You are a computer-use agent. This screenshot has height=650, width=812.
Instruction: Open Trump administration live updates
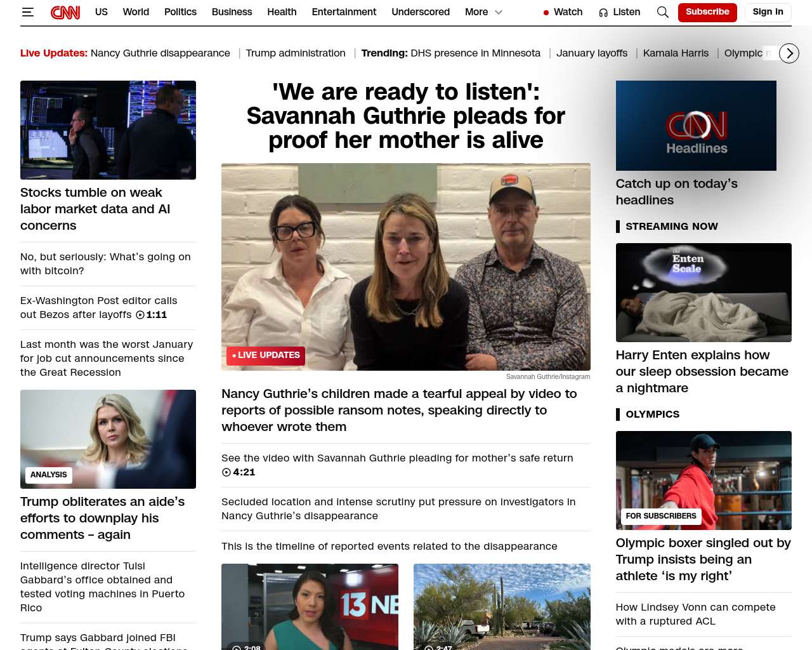[x=296, y=53]
